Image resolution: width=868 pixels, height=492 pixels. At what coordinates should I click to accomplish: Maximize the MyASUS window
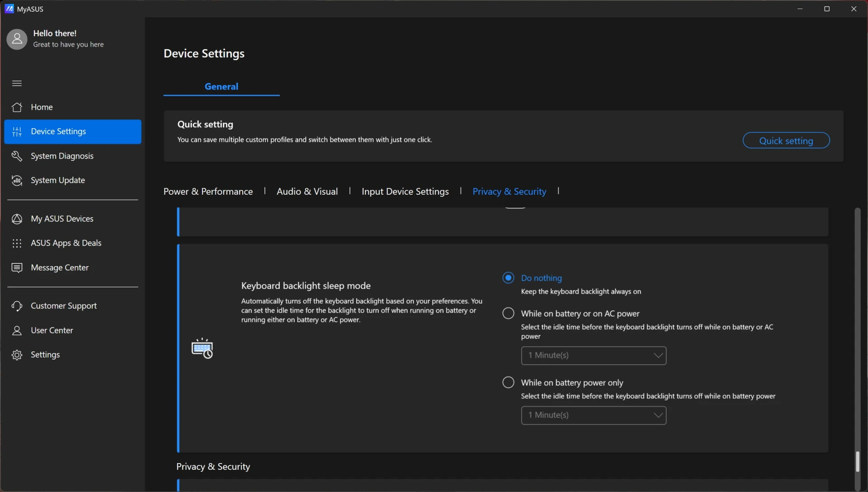tap(827, 9)
